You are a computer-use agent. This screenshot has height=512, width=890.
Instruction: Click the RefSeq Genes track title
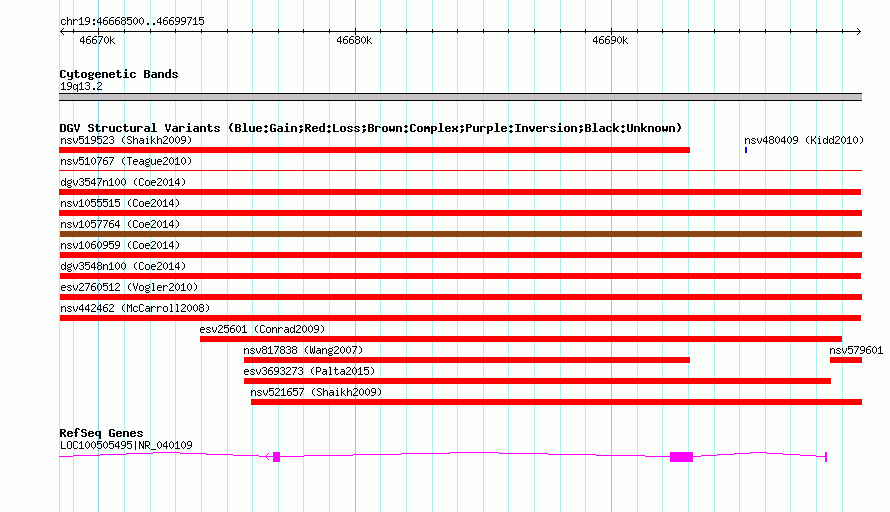(x=102, y=433)
